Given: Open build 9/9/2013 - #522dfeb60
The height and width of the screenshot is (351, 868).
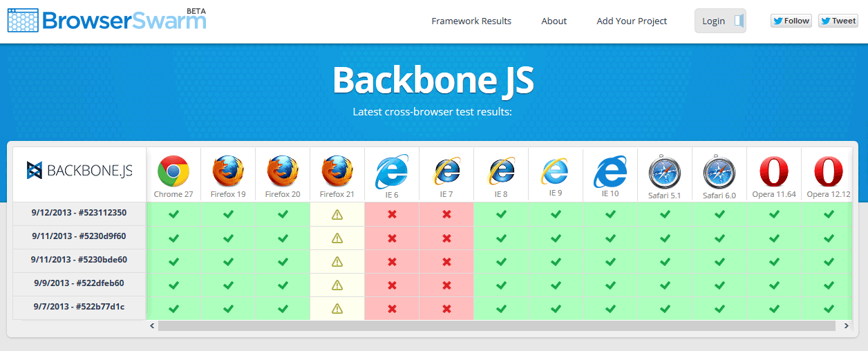Looking at the screenshot, I should click(79, 283).
